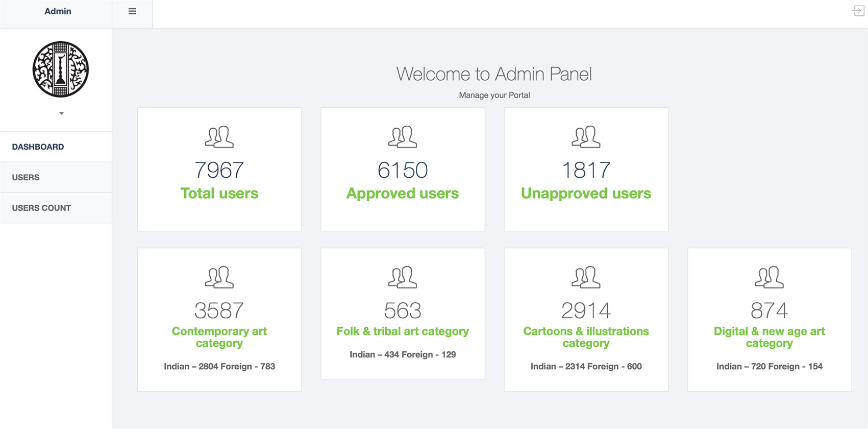Click the users icon above Contemporary art
Viewport: 868px width, 429px height.
(219, 277)
